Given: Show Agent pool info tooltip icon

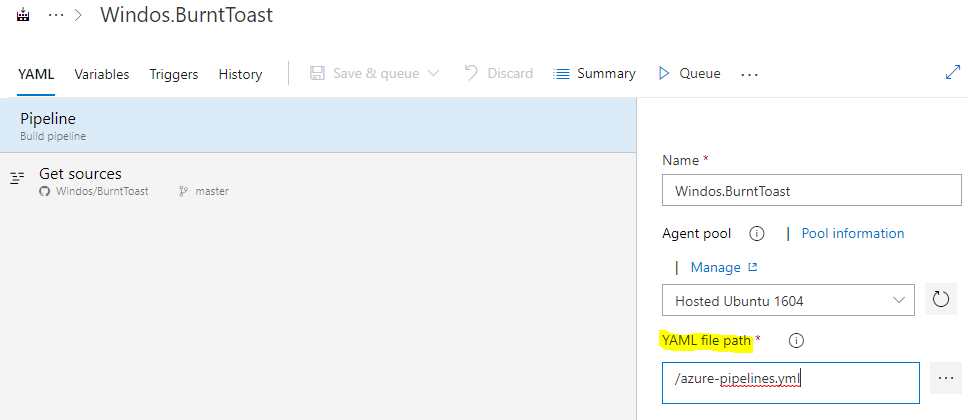Looking at the screenshot, I should [756, 234].
